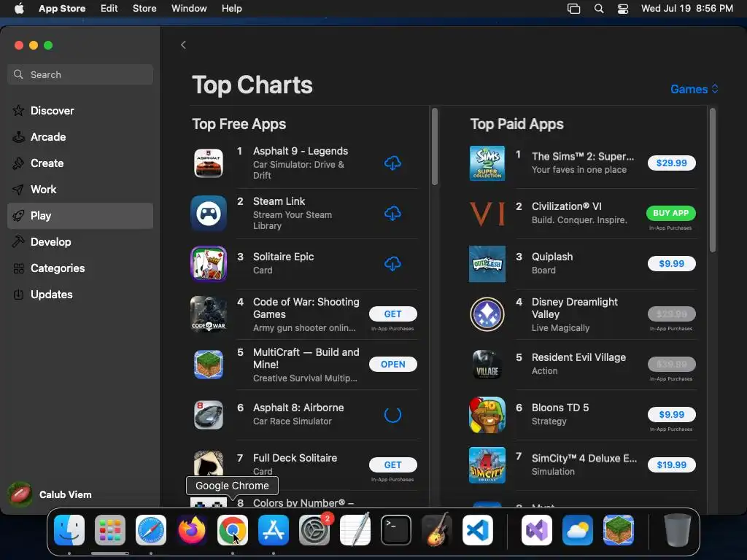The height and width of the screenshot is (560, 747).
Task: Open MultiCraft app icon in Top Free list
Action: click(x=209, y=365)
